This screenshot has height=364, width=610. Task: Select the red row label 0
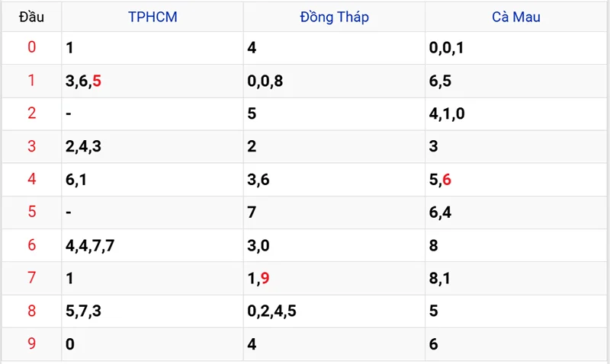(x=31, y=48)
